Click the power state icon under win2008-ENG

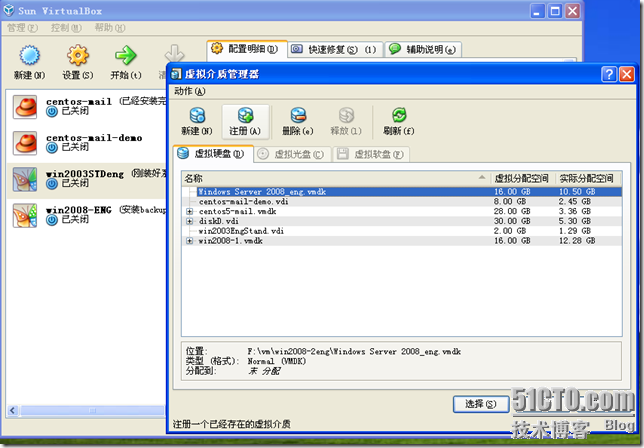point(52,220)
